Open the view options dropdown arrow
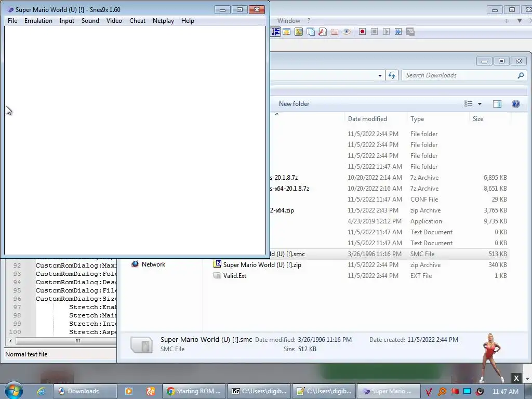The height and width of the screenshot is (399, 532). click(x=480, y=104)
